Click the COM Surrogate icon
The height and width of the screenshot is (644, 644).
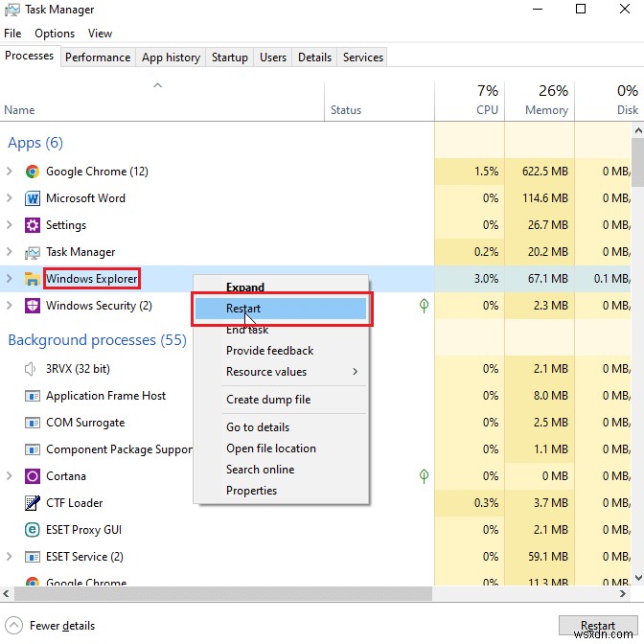coord(32,423)
